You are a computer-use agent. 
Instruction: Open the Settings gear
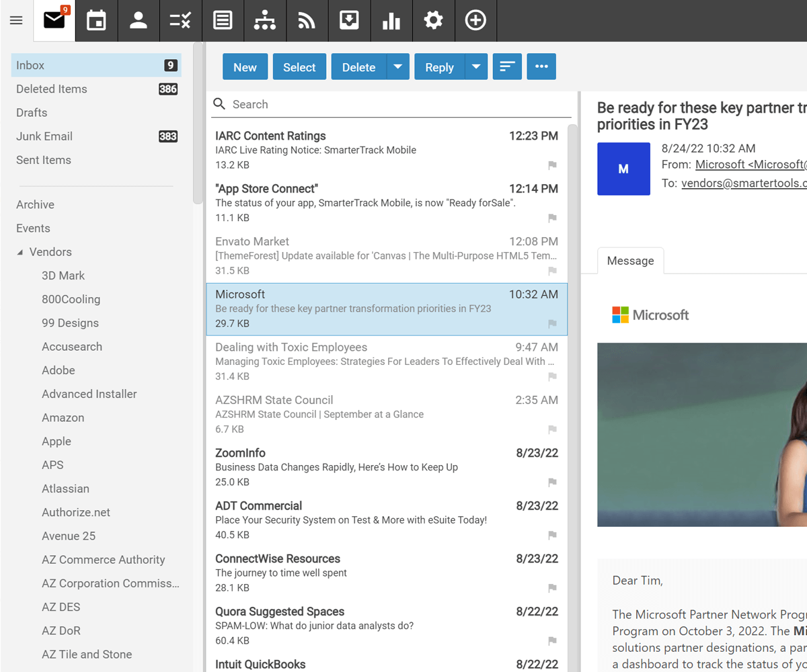pyautogui.click(x=434, y=20)
